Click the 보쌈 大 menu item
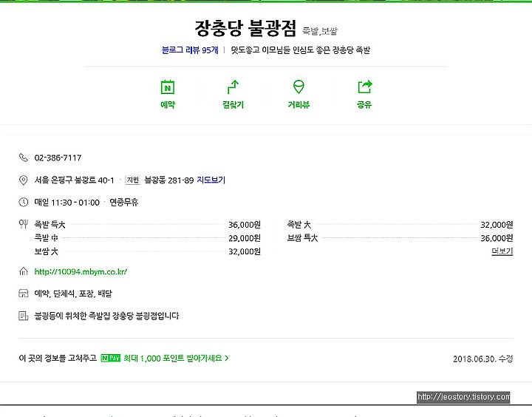Image resolution: width=532 pixels, height=417 pixels. click(x=46, y=251)
